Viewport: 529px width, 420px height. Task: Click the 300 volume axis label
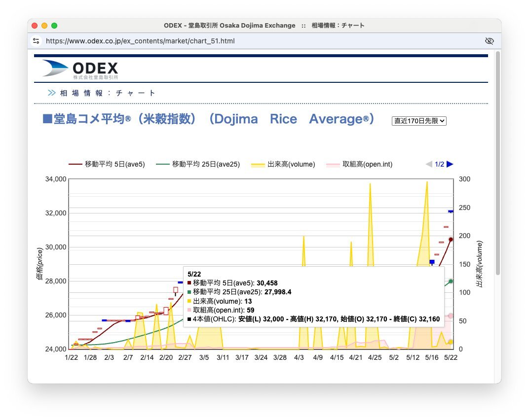(x=464, y=179)
